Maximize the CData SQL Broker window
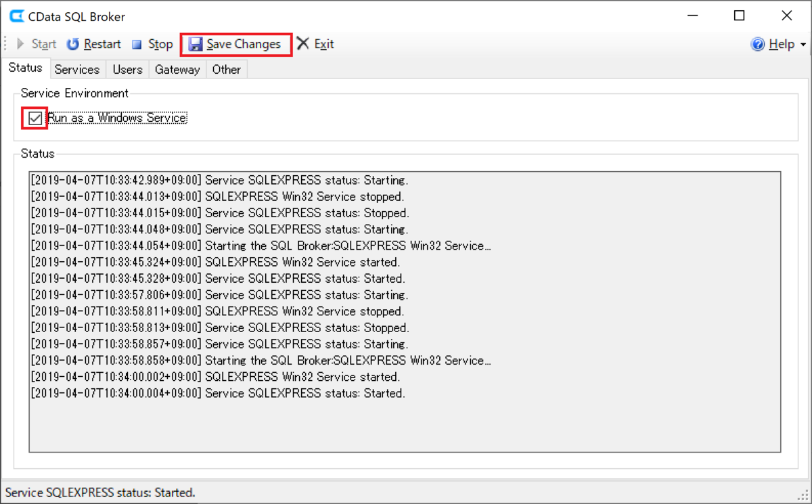The image size is (812, 504). point(740,16)
